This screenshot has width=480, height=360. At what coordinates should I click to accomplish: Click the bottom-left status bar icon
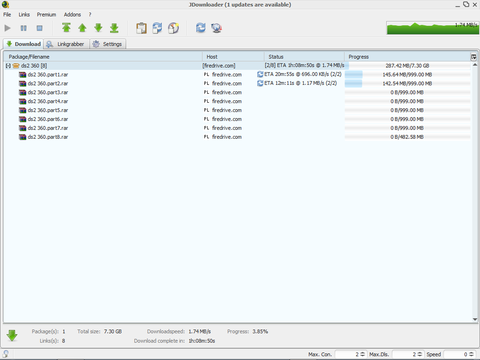click(x=5, y=354)
